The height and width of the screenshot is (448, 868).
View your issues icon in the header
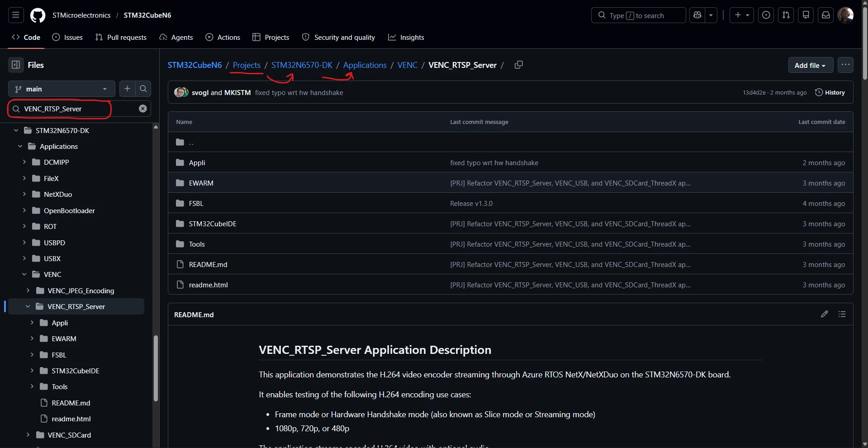point(766,15)
